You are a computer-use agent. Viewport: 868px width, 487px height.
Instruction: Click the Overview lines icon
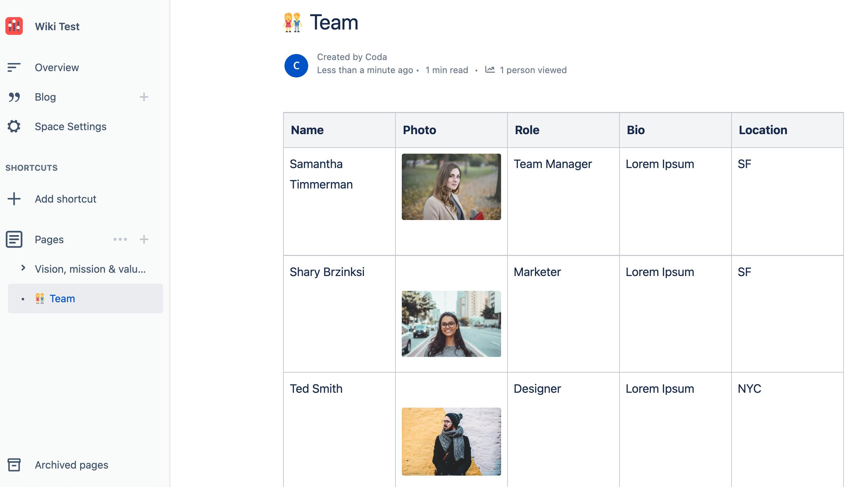click(x=14, y=67)
